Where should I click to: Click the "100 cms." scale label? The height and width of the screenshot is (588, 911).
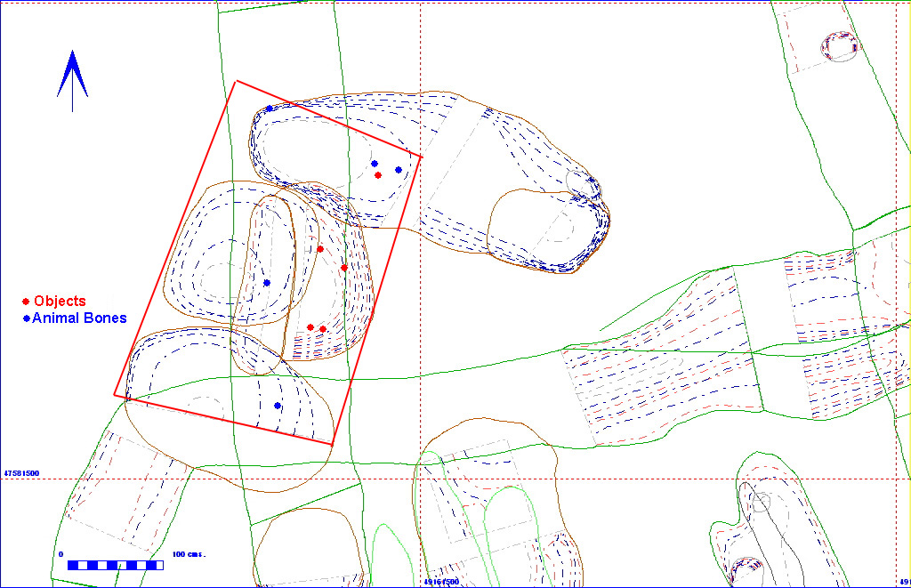click(x=189, y=554)
